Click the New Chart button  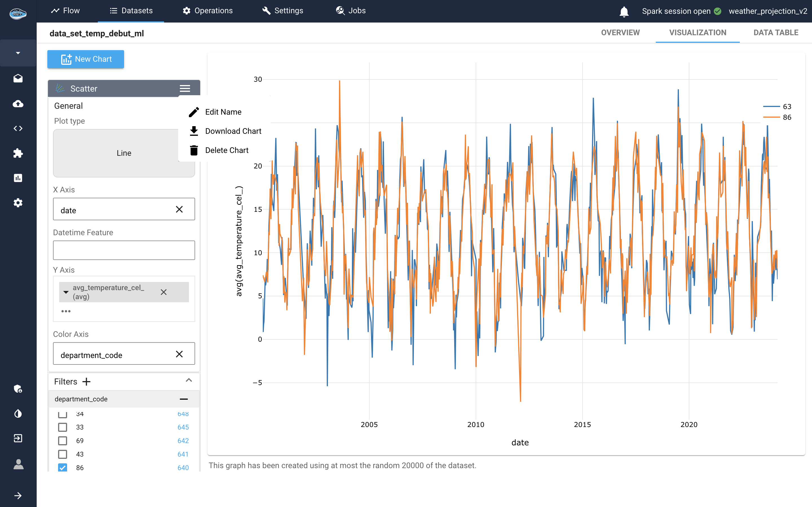point(86,59)
